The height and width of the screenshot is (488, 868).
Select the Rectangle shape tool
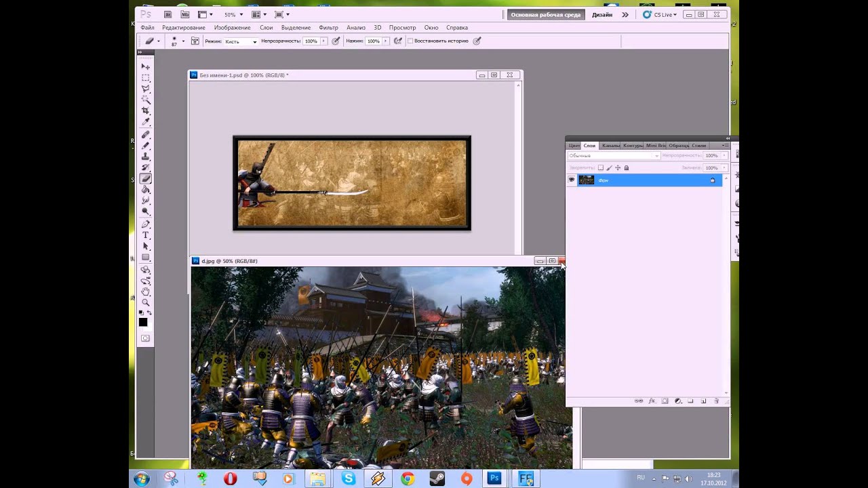click(x=145, y=258)
